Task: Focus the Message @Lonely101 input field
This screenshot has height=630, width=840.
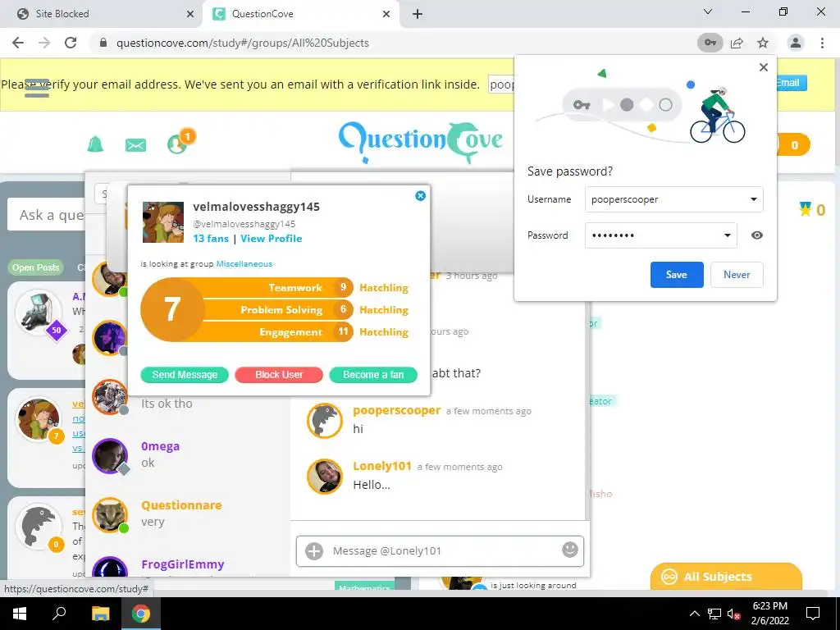Action: 440,550
